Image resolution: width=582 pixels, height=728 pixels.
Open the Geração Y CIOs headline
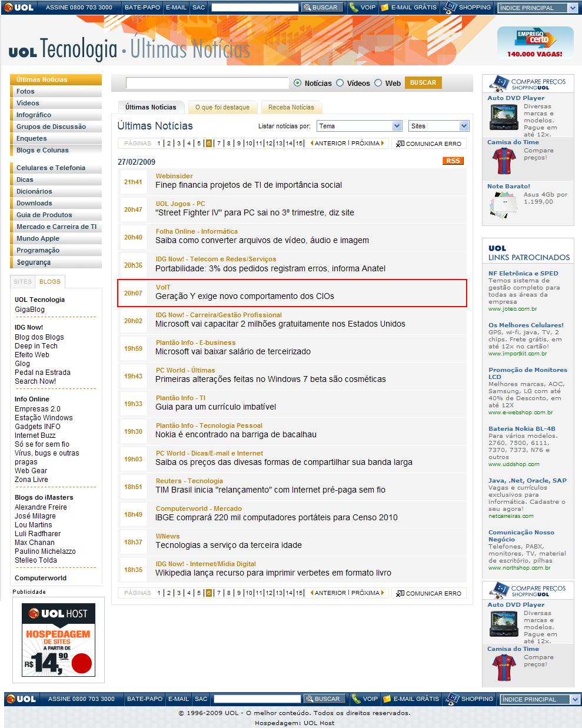[244, 296]
